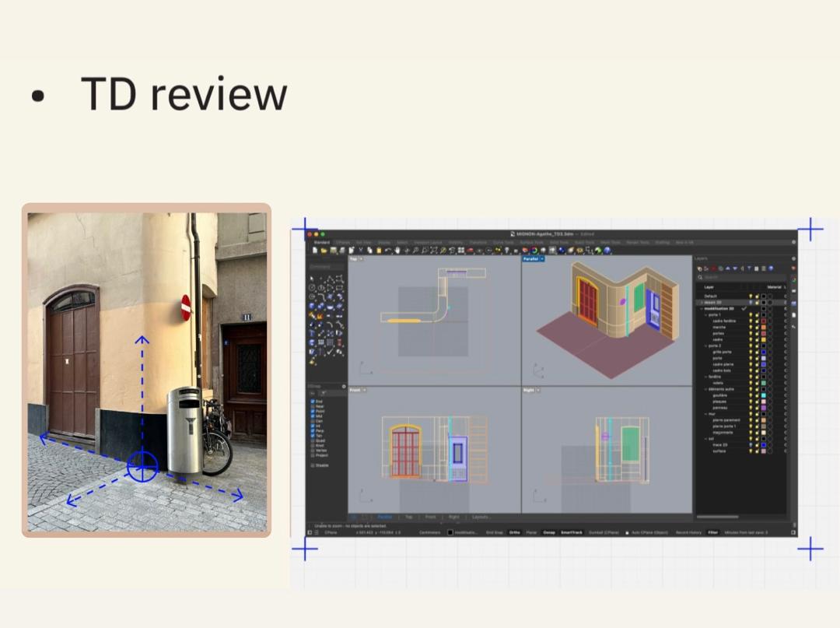Expand the dessin 2D layer
Screen dimensions: 840x628
pos(702,303)
